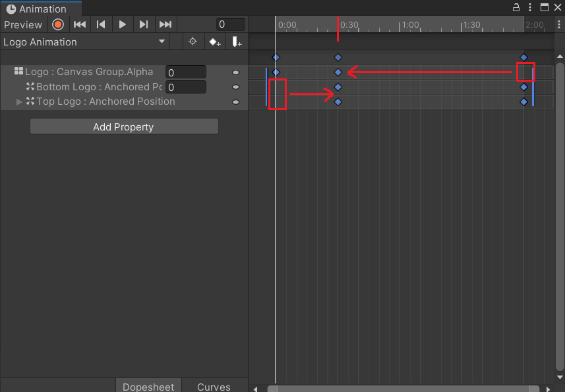Maximize the Animation window
The width and height of the screenshot is (565, 392).
pyautogui.click(x=545, y=7)
